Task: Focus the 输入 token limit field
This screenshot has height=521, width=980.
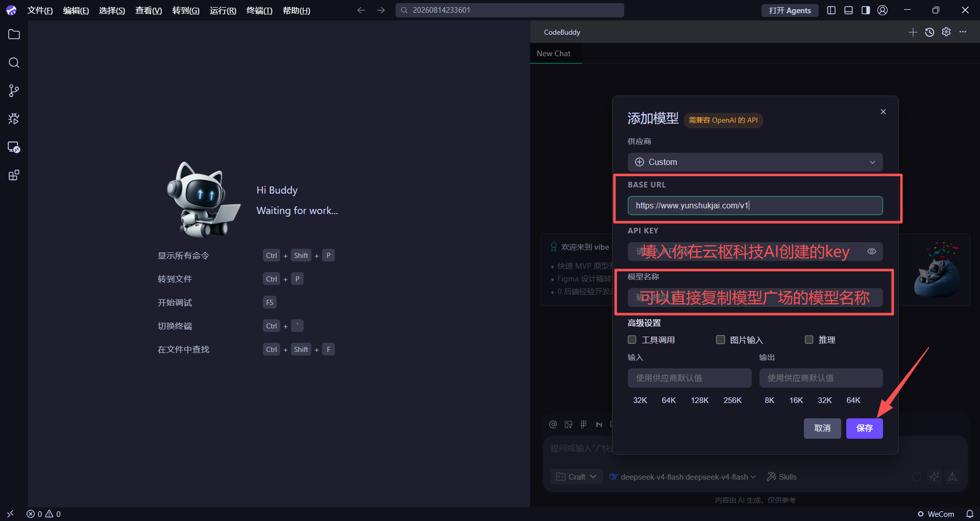Action: click(x=690, y=378)
